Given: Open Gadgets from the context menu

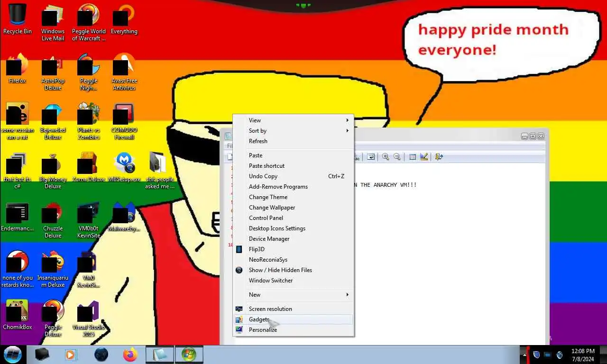Looking at the screenshot, I should 294,319.
